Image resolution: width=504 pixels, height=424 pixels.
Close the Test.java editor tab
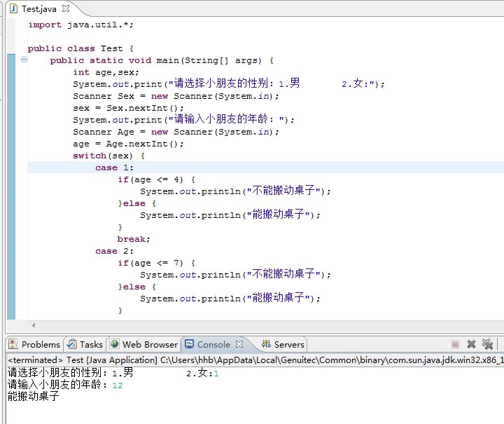pyautogui.click(x=66, y=9)
